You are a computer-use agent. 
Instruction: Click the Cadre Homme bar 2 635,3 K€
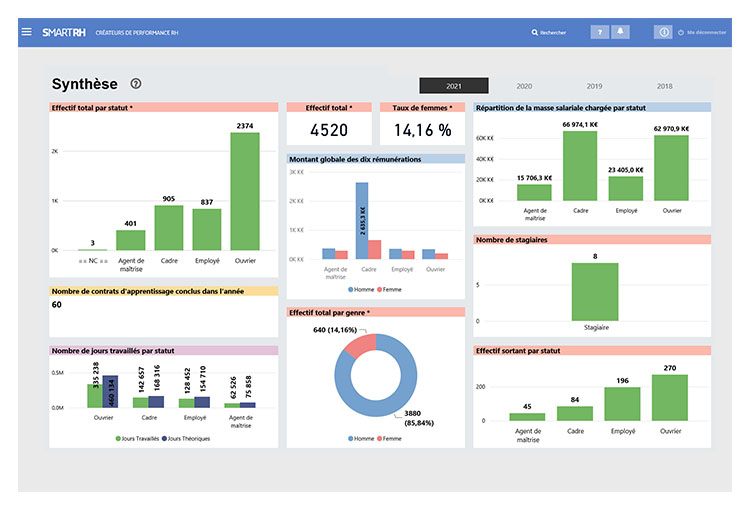click(x=362, y=221)
